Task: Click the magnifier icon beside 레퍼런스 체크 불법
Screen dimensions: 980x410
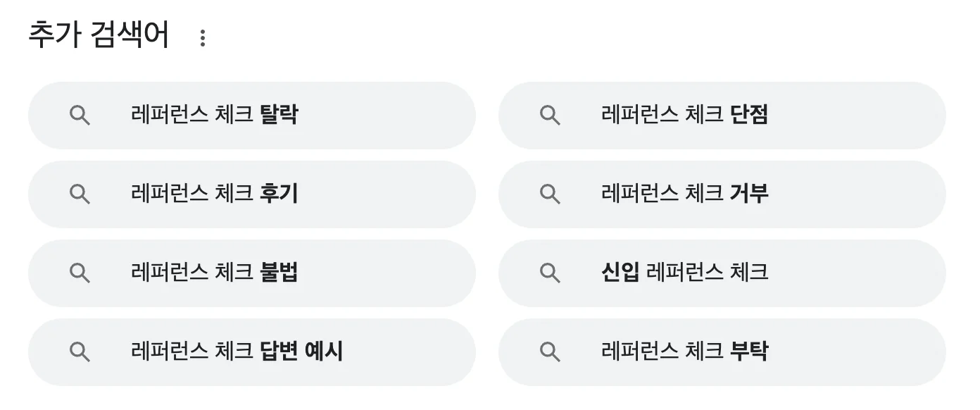Action: [80, 273]
